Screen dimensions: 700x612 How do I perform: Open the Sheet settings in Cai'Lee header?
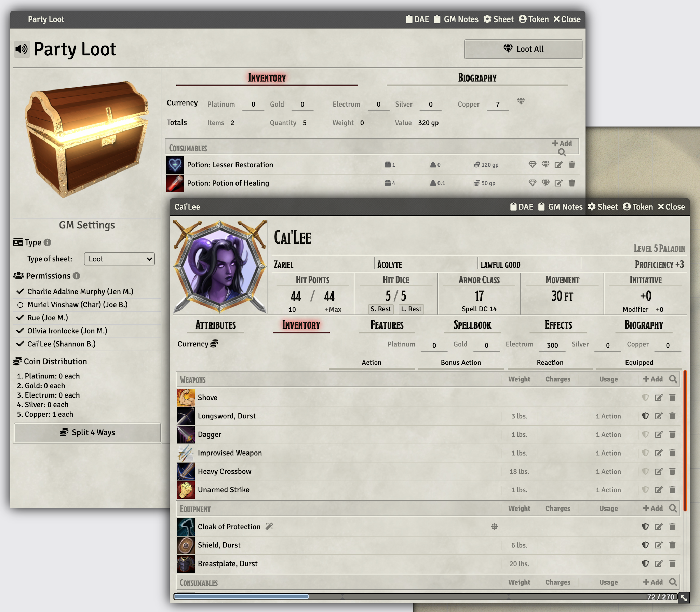pyautogui.click(x=603, y=207)
